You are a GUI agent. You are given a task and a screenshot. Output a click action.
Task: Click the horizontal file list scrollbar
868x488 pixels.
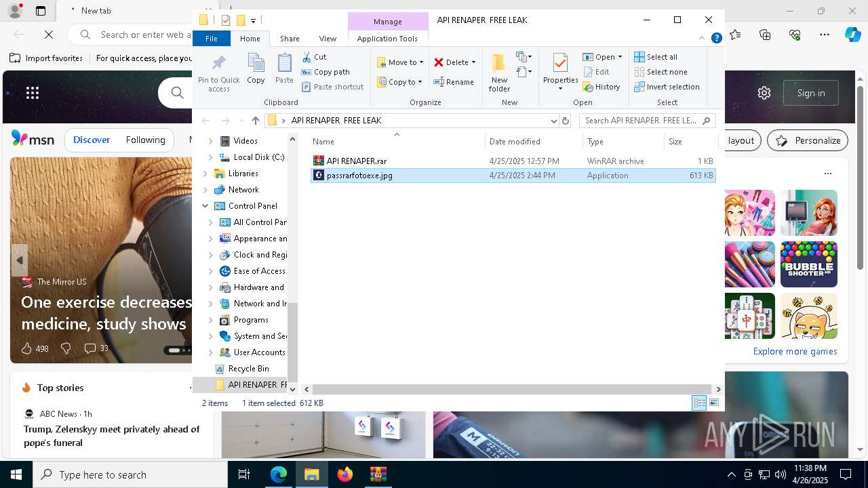[x=512, y=390]
